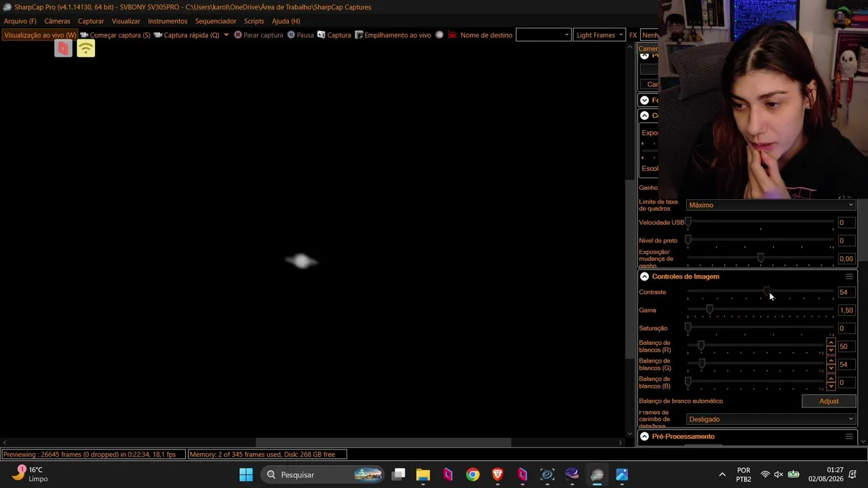This screenshot has height=488, width=868.
Task: Open the Ajuda (H) menu
Action: [x=285, y=21]
